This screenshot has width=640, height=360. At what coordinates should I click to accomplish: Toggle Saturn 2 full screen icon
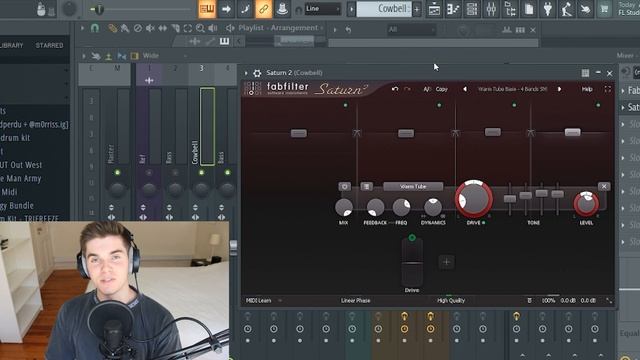pos(608,89)
